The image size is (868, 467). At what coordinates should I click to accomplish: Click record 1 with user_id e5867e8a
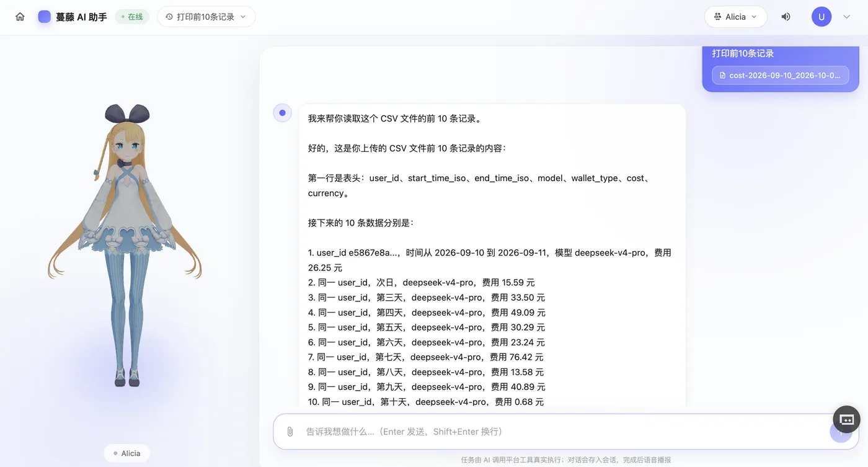coord(490,260)
